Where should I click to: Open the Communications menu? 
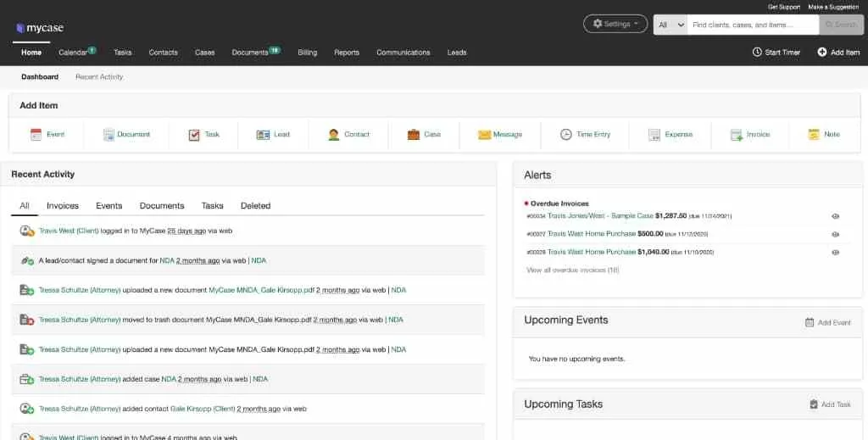pos(403,52)
